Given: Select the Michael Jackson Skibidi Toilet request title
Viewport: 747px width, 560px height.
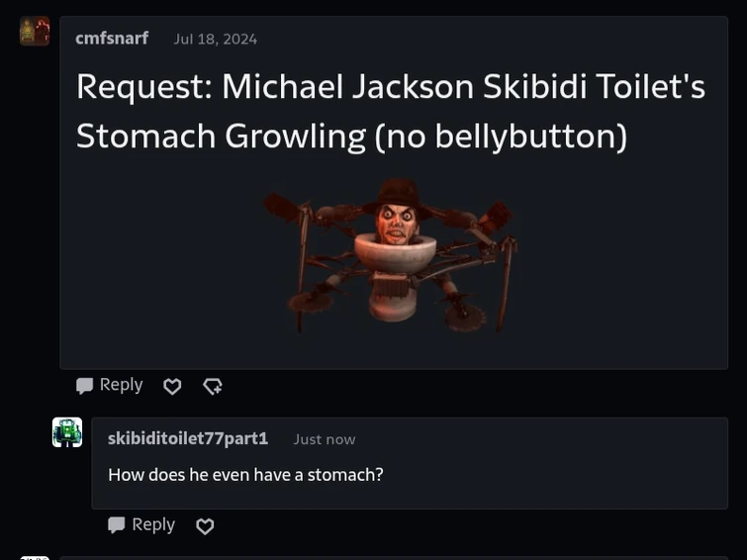Looking at the screenshot, I should point(390,111).
